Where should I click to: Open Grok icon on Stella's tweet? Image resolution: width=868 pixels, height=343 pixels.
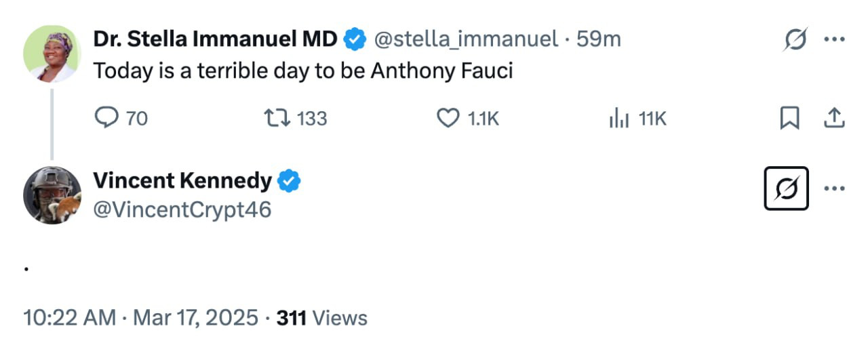pyautogui.click(x=795, y=40)
